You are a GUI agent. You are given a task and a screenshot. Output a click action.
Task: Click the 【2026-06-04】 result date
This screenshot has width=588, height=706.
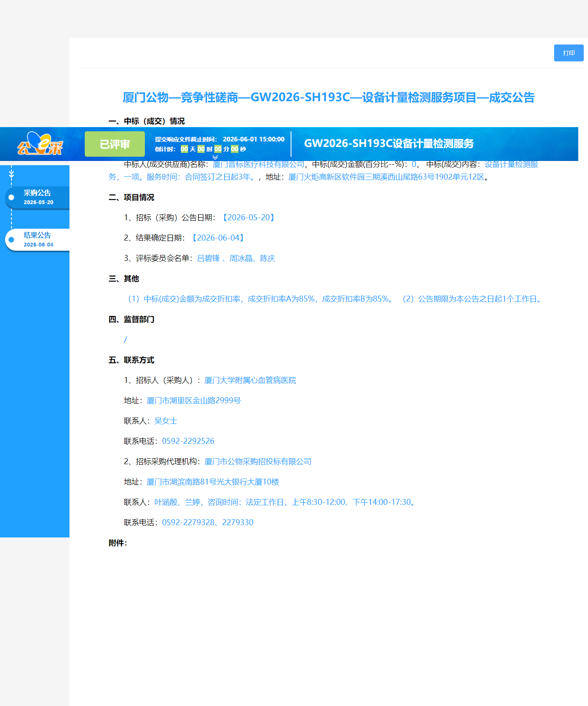[x=218, y=238]
